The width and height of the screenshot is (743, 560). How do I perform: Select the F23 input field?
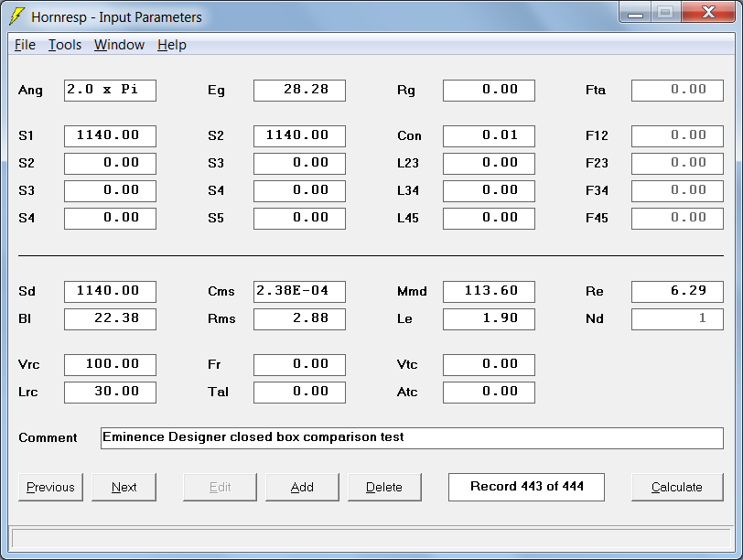tap(677, 164)
